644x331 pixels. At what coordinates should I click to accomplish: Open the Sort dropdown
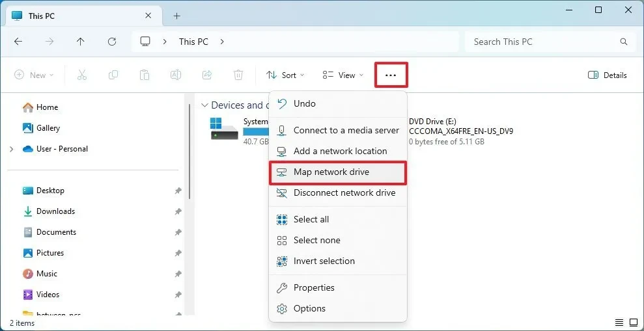click(285, 75)
